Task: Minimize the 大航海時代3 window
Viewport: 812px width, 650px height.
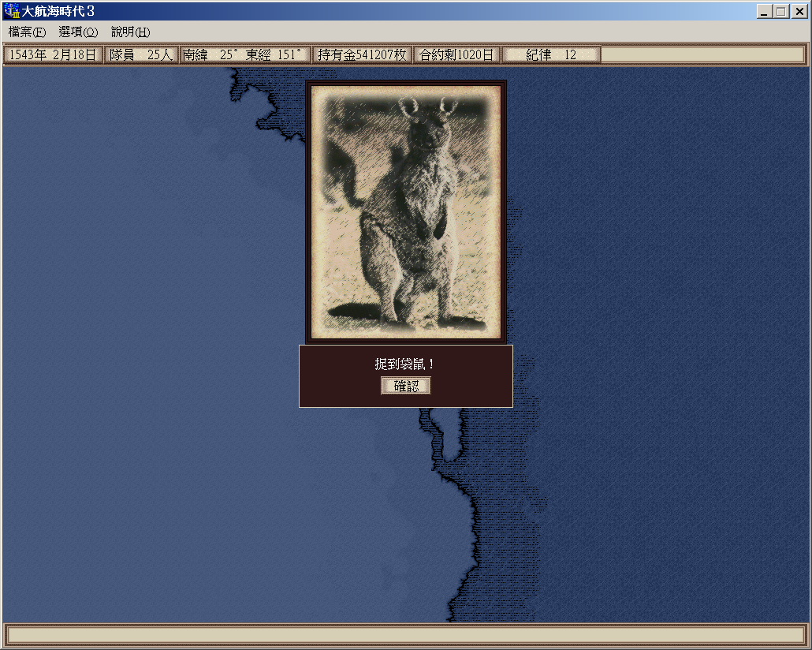Action: point(764,12)
